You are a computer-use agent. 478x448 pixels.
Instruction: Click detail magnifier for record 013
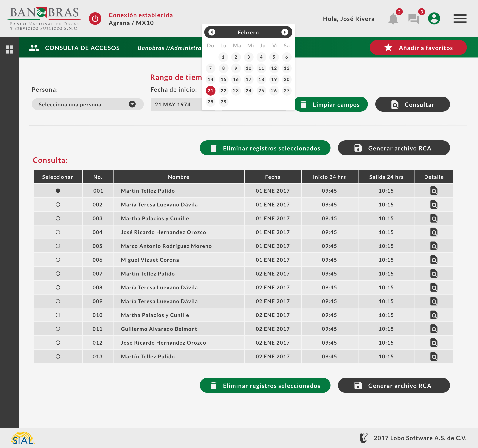(434, 357)
